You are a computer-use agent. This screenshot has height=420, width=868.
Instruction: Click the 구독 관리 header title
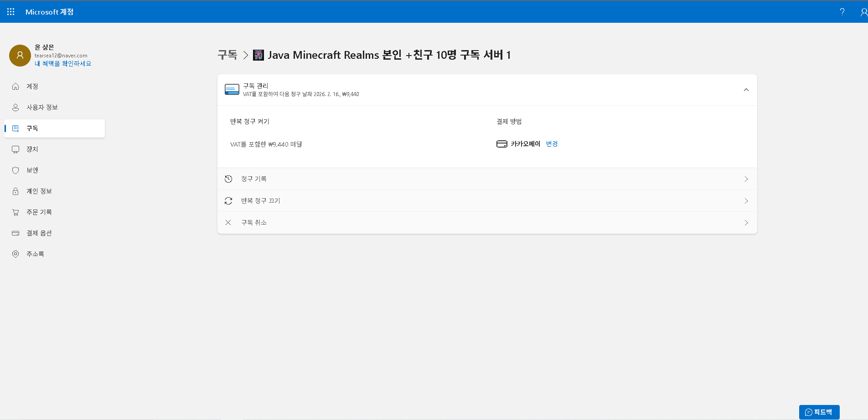[x=256, y=86]
